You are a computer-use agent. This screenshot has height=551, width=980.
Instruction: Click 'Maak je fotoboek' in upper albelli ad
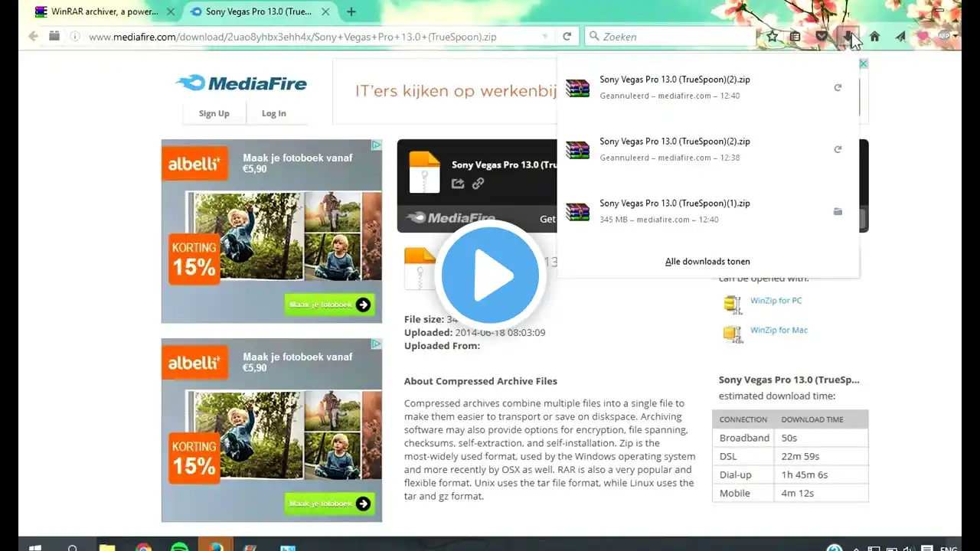(329, 305)
